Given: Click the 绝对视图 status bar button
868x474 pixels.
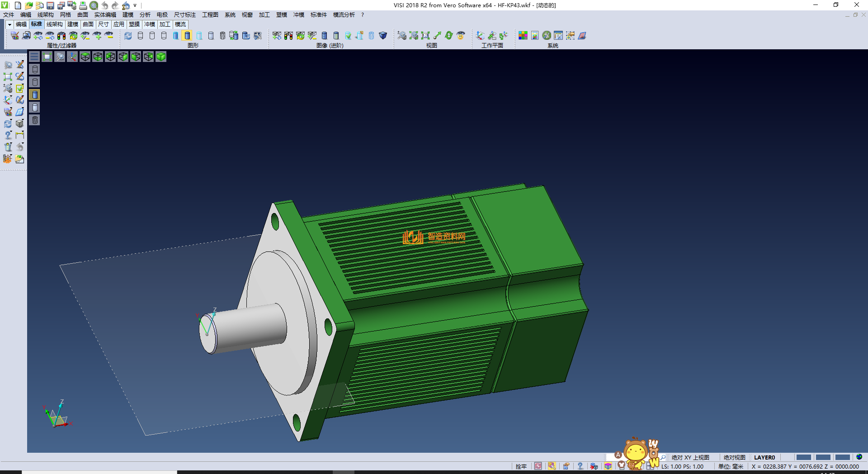Looking at the screenshot, I should (734, 457).
